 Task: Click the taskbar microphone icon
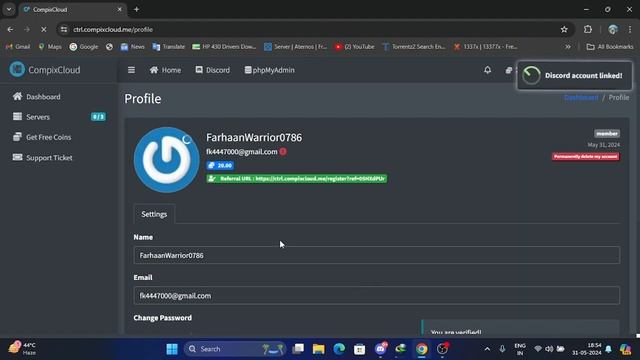(502, 349)
